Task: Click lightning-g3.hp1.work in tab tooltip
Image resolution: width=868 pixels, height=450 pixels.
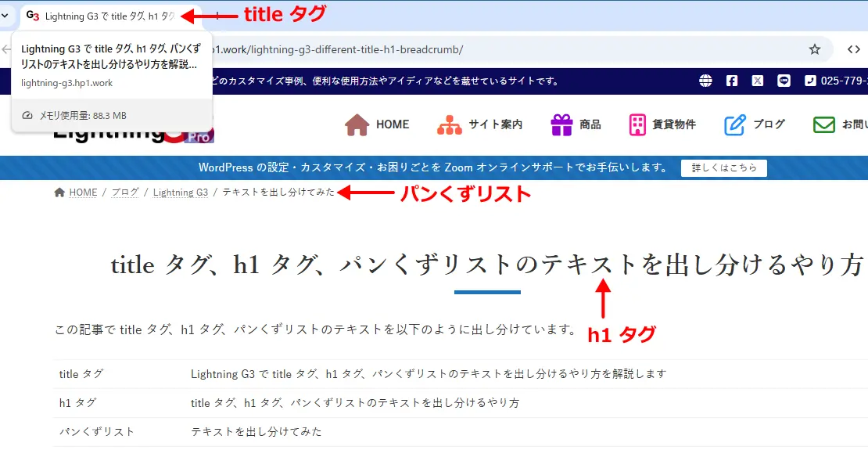Action: pyautogui.click(x=66, y=83)
